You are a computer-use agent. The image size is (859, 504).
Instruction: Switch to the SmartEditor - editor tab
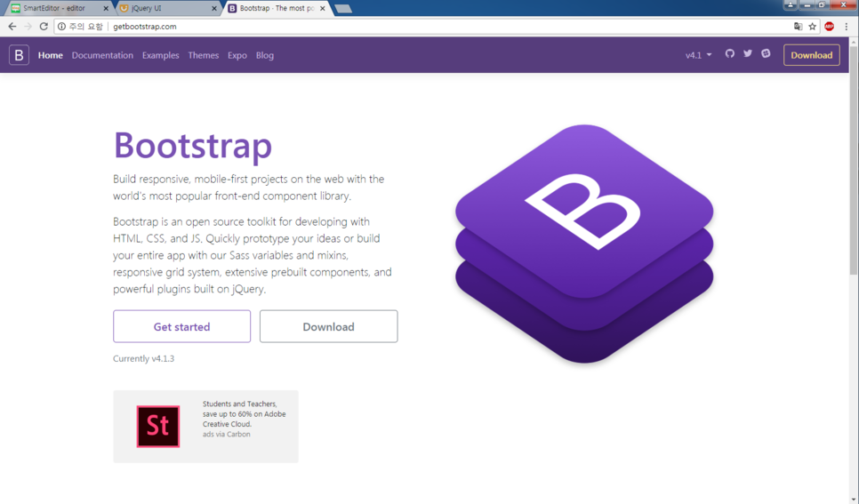58,8
